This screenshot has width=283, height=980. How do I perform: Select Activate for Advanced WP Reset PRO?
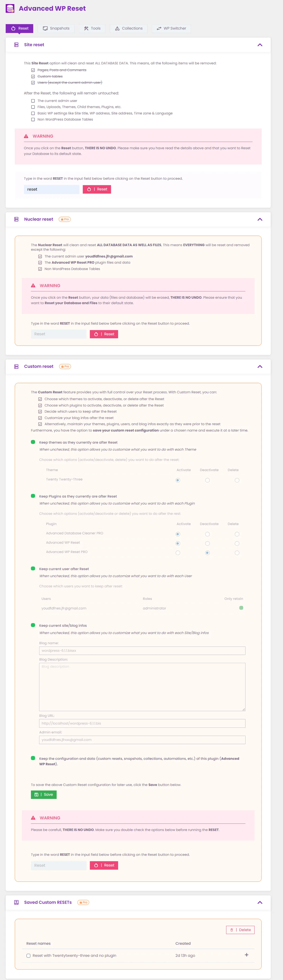tap(178, 553)
